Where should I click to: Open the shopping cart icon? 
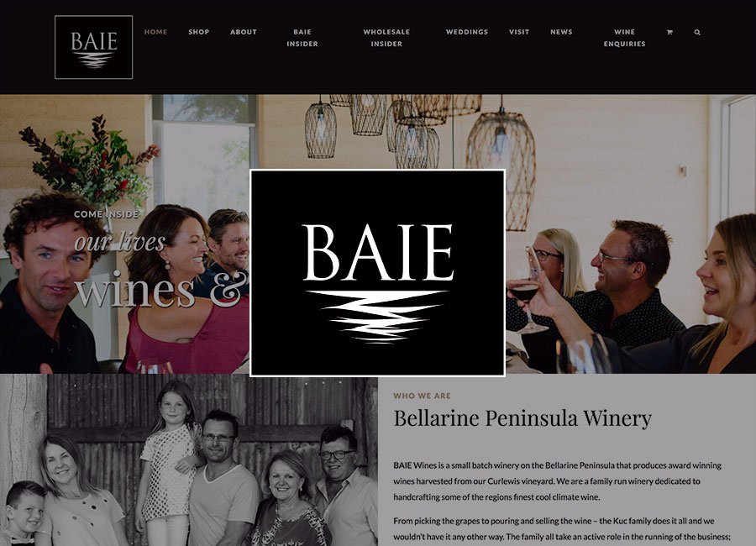pos(669,32)
